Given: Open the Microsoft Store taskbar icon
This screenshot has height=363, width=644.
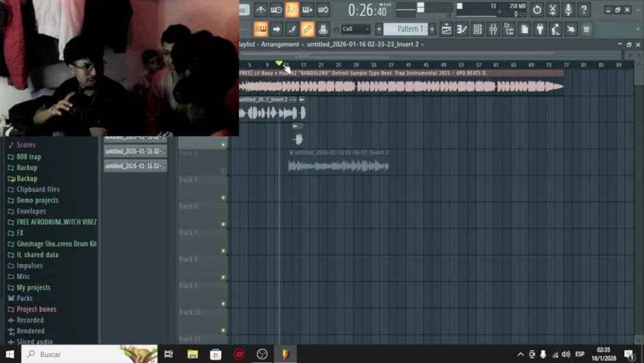Looking at the screenshot, I should tap(216, 354).
